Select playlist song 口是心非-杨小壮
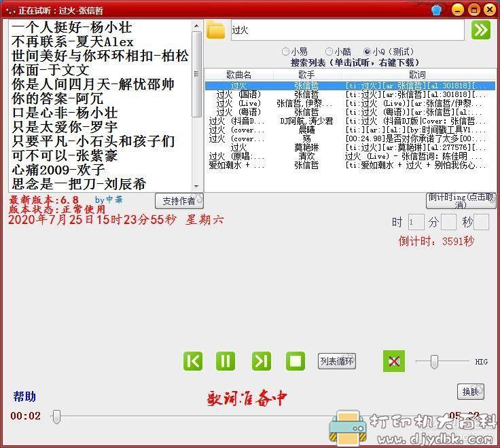Viewport: 500px width, 448px height. [x=65, y=113]
